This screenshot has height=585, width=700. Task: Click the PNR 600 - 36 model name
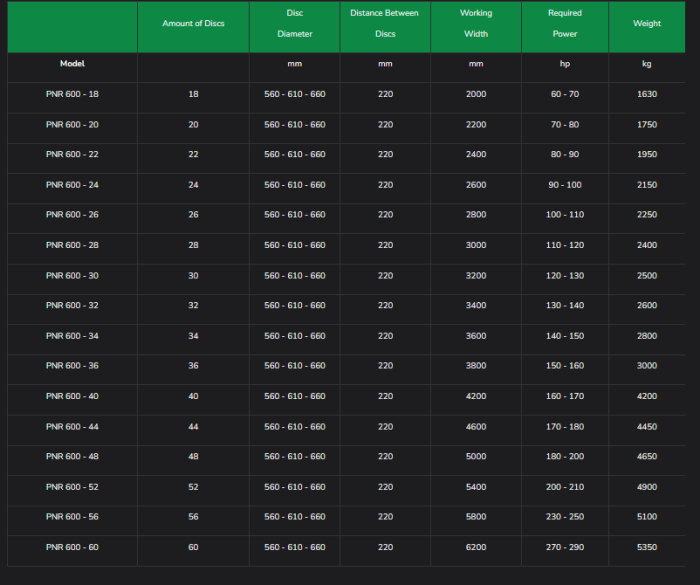click(72, 366)
